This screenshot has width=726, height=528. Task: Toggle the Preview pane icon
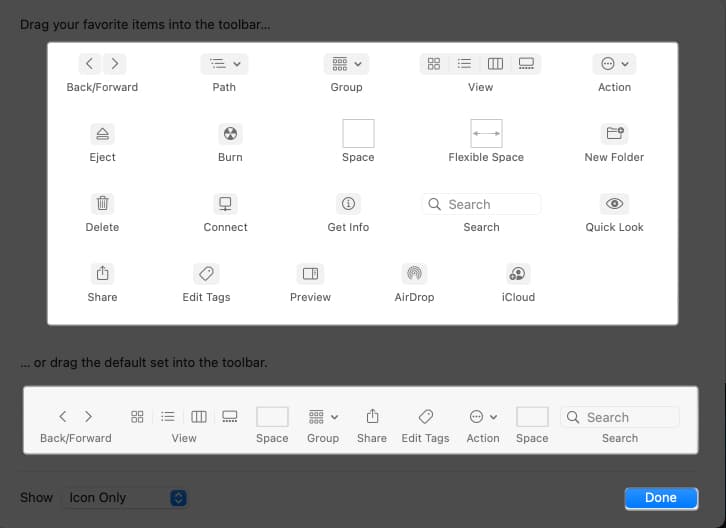(310, 274)
